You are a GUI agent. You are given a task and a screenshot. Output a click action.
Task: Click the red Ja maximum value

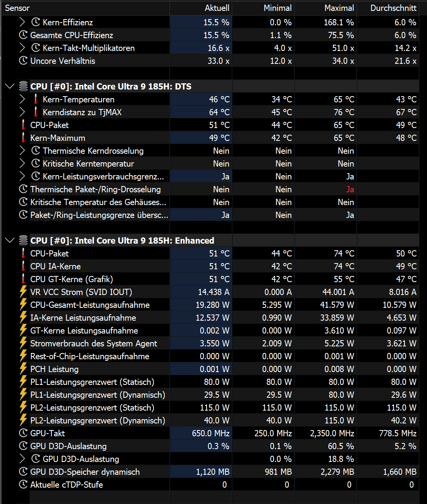pos(350,189)
